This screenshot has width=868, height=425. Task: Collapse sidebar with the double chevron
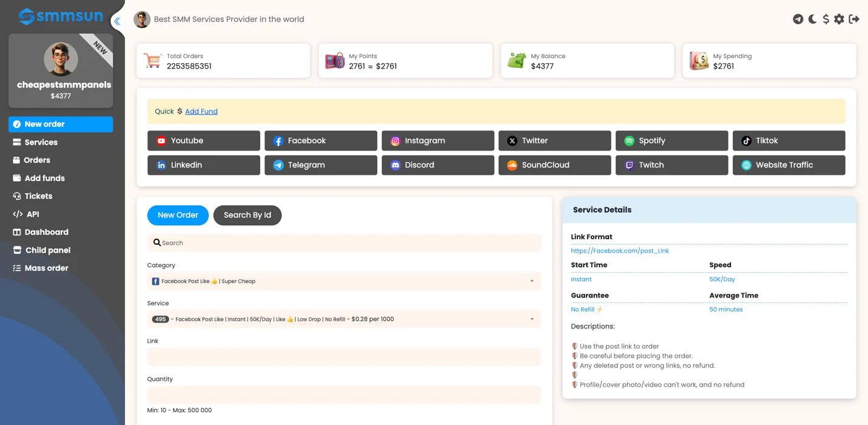(117, 21)
